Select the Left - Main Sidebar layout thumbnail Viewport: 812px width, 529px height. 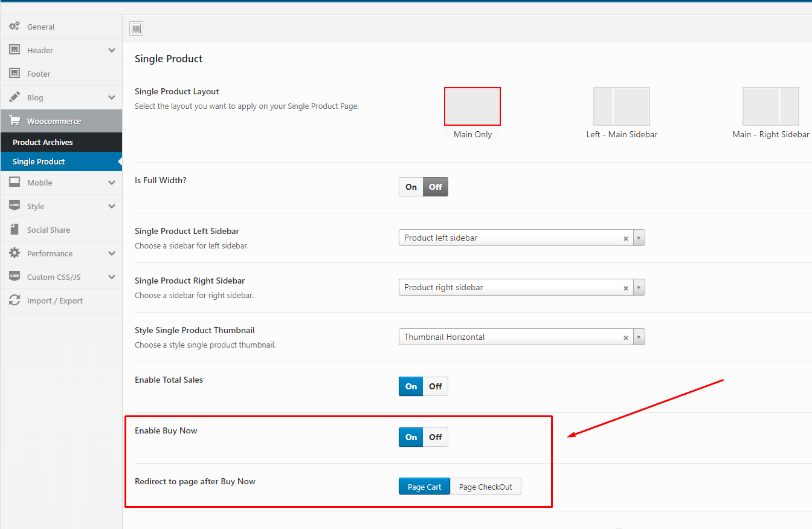(621, 106)
